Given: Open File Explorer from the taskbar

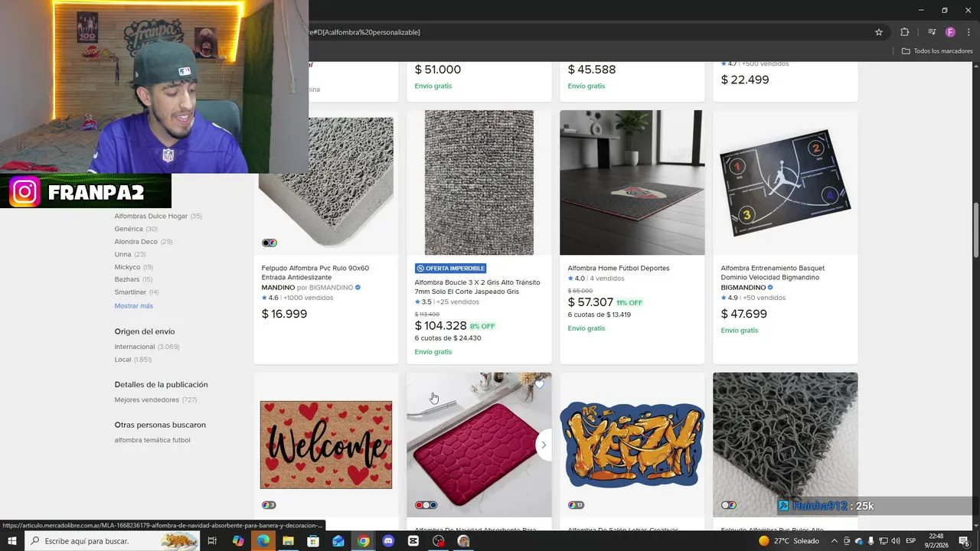Looking at the screenshot, I should (288, 541).
